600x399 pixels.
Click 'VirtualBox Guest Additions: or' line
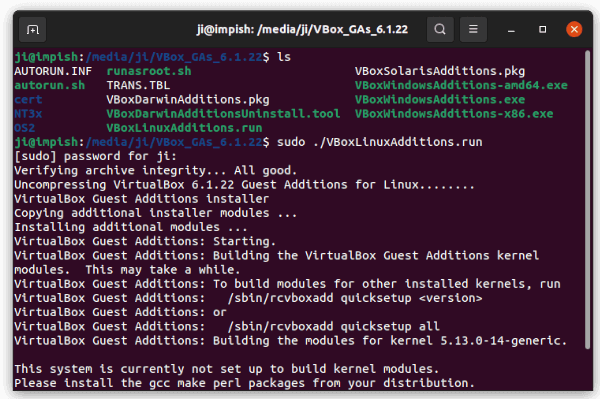pos(120,312)
